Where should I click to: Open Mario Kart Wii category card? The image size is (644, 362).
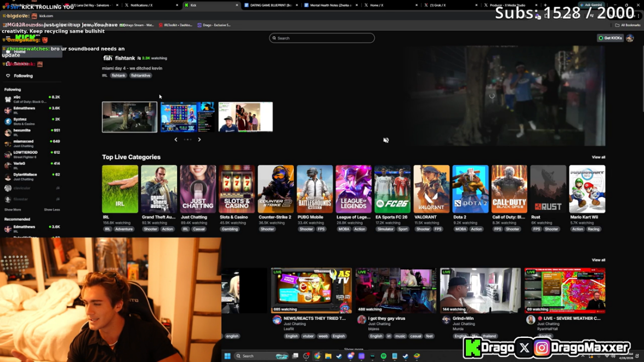point(588,189)
